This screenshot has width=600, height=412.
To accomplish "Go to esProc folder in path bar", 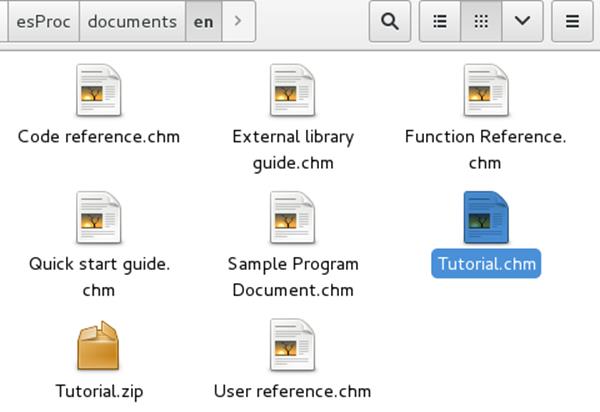I will pos(44,21).
